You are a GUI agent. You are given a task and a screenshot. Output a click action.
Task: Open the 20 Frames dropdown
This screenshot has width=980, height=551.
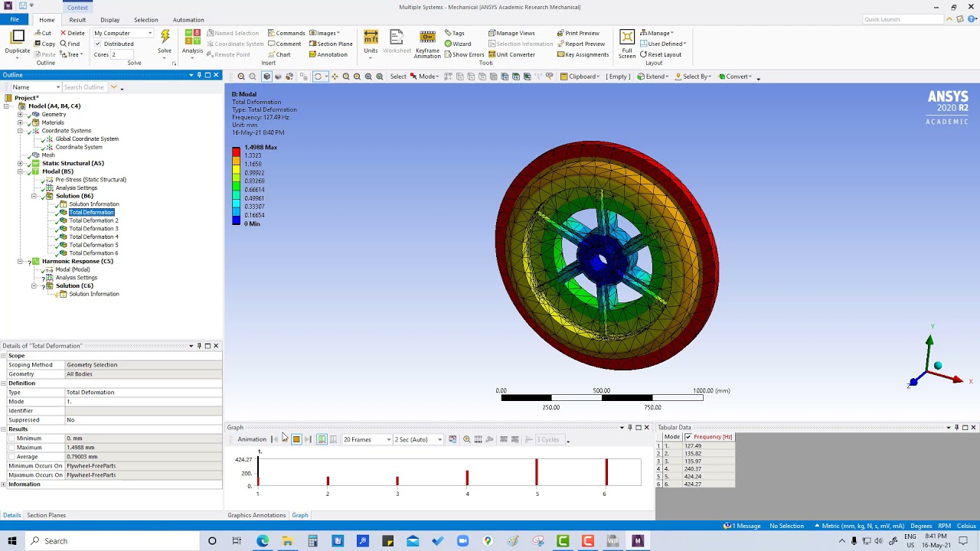pyautogui.click(x=367, y=439)
